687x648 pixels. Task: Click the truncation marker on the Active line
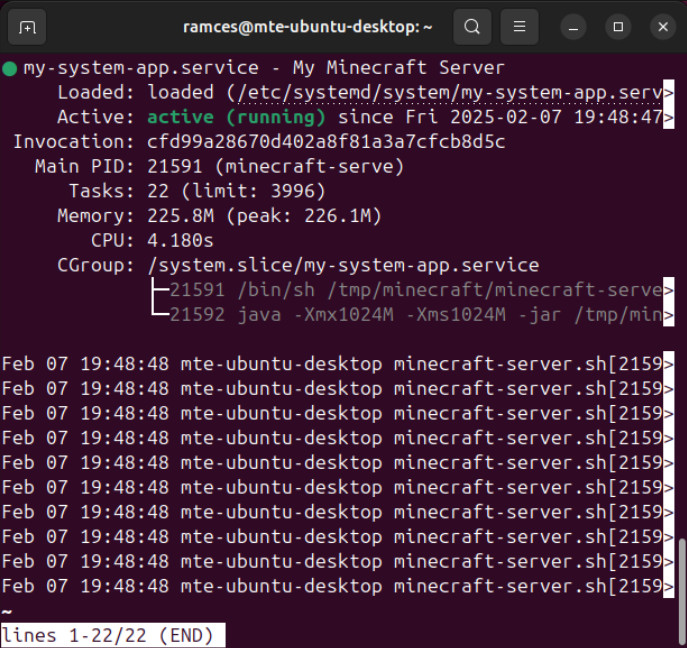669,117
